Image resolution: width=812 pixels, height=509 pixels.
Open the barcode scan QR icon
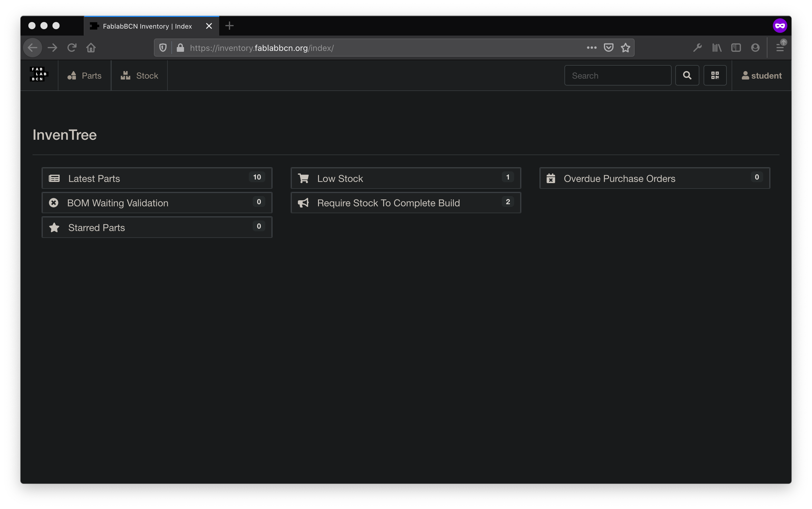(715, 75)
